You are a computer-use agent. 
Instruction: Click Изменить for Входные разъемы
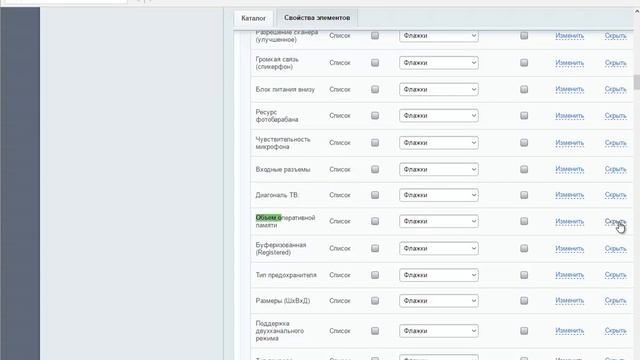[569, 169]
